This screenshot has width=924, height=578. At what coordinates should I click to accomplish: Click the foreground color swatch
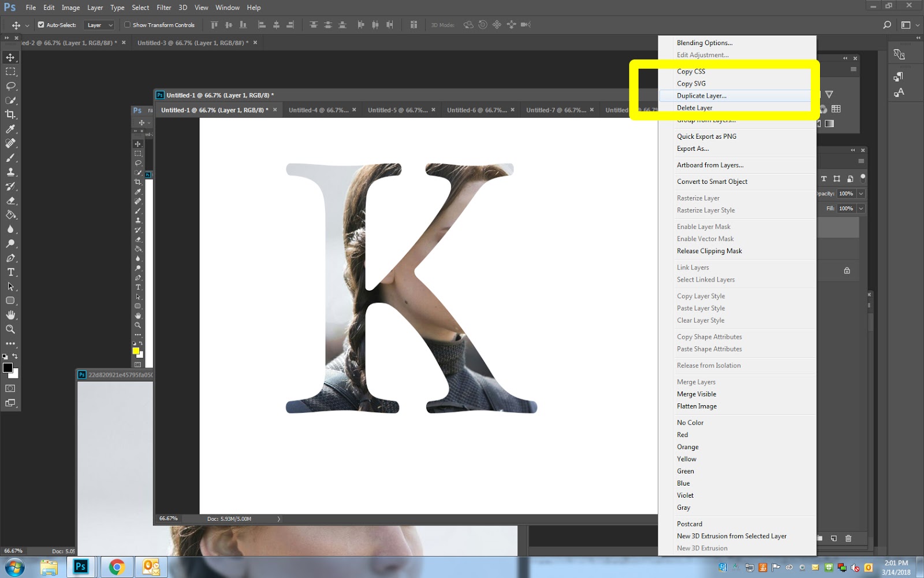pyautogui.click(x=8, y=368)
